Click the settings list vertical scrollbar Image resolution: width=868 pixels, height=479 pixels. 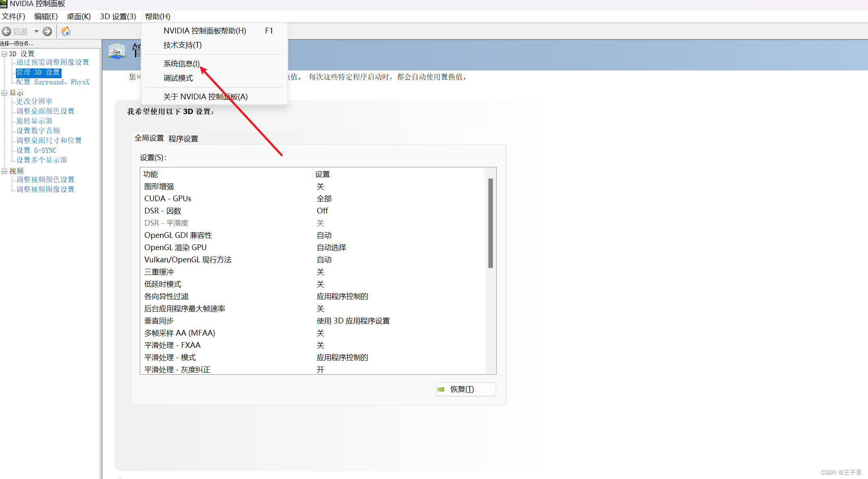tap(490, 223)
